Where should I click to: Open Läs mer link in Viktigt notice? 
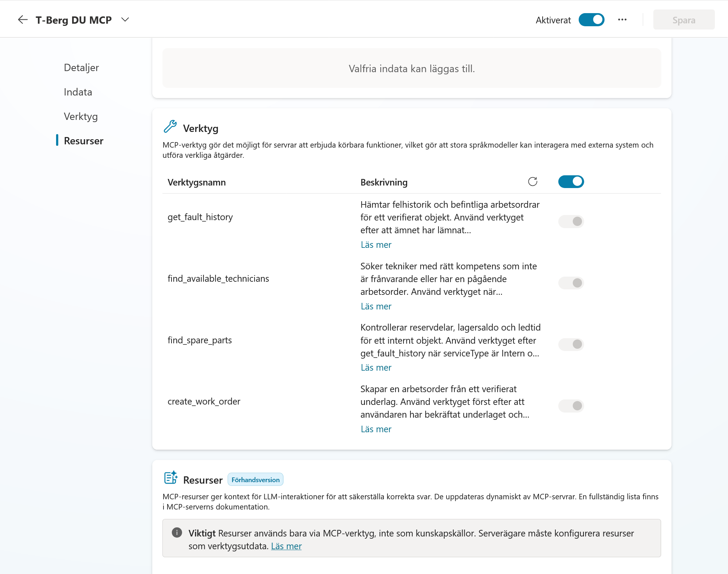click(x=286, y=546)
